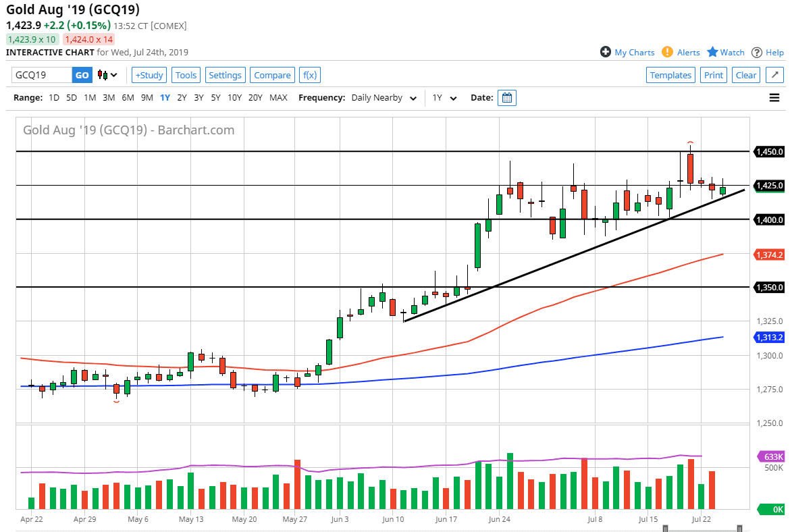The width and height of the screenshot is (792, 532).
Task: Click the fullscreen arrow icon
Action: pyautogui.click(x=774, y=75)
